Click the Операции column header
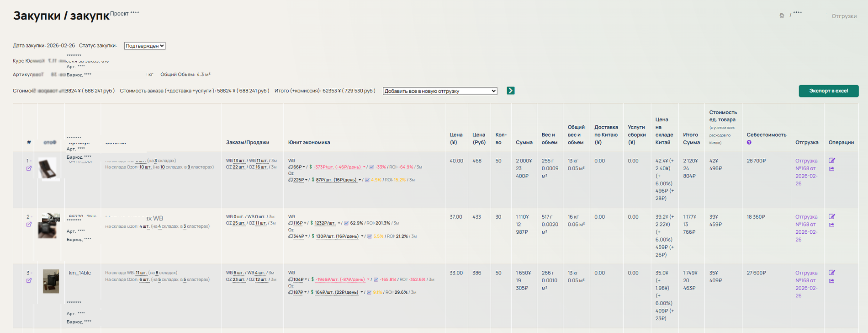This screenshot has width=868, height=333. click(841, 143)
